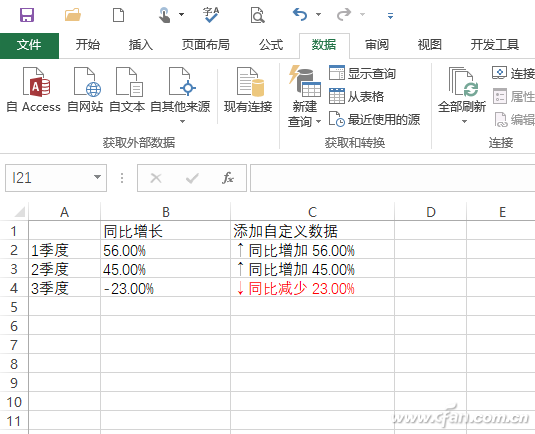This screenshot has height=434, width=535.
Task: Select cell B3 with 45.00%
Action: coord(165,269)
